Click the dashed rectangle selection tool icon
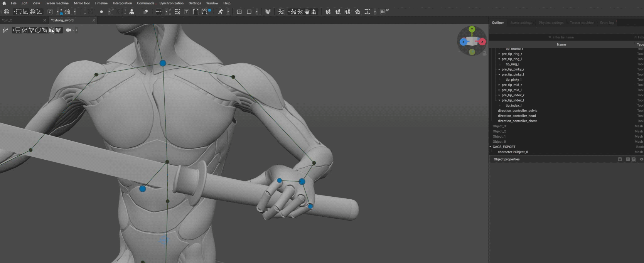This screenshot has width=644, height=263. click(18, 12)
